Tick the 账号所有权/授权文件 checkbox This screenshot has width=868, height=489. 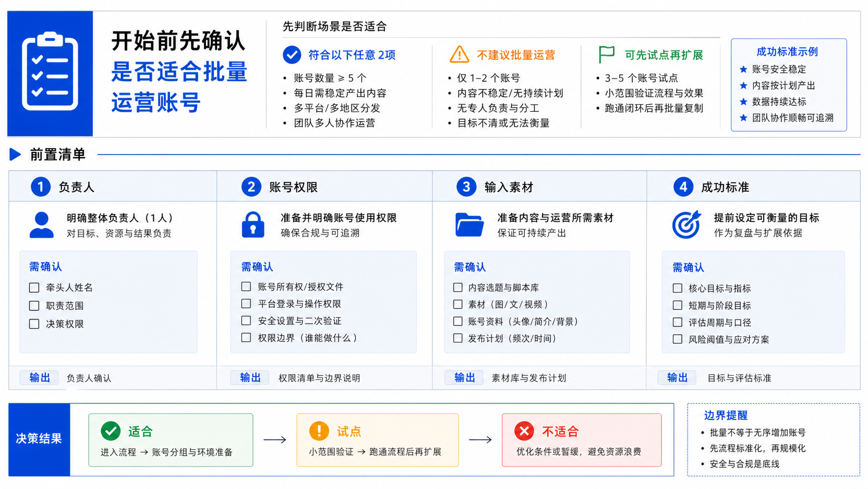click(246, 286)
